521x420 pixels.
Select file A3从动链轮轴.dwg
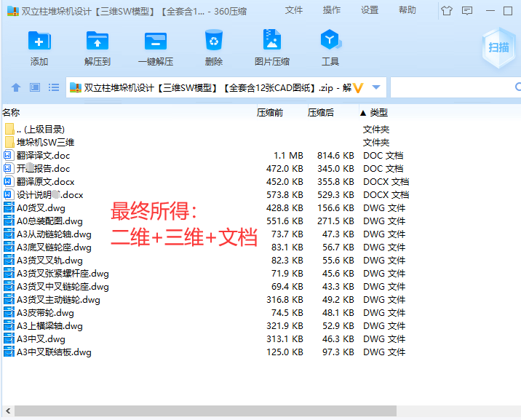click(x=54, y=234)
